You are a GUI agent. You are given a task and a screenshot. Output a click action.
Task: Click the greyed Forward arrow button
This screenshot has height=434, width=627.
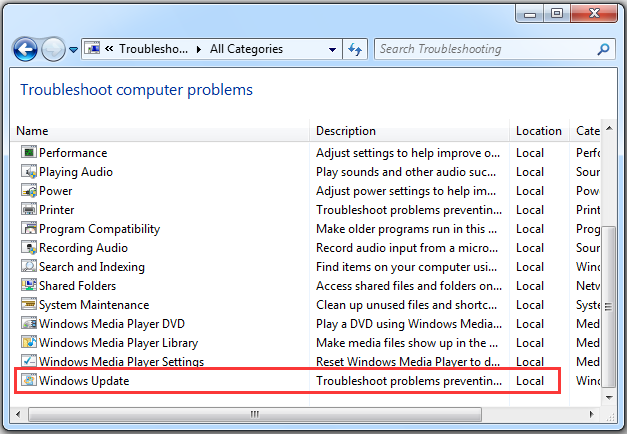click(x=53, y=50)
